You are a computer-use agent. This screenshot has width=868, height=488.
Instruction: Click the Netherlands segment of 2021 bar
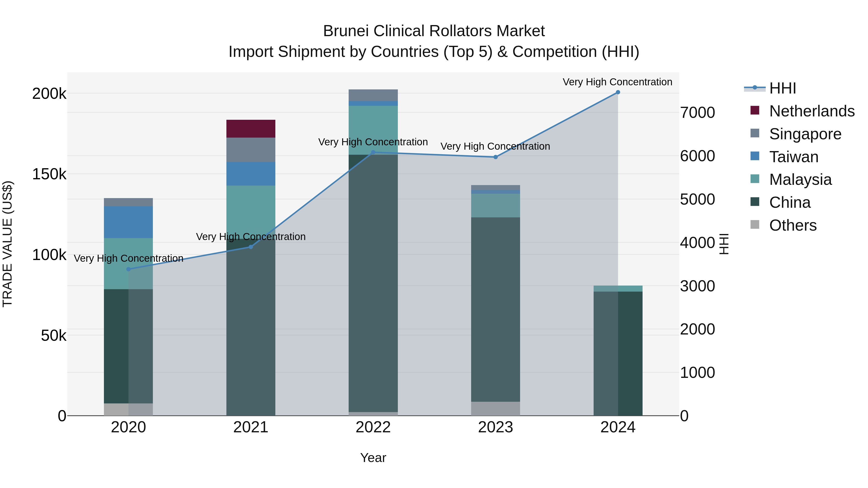251,129
